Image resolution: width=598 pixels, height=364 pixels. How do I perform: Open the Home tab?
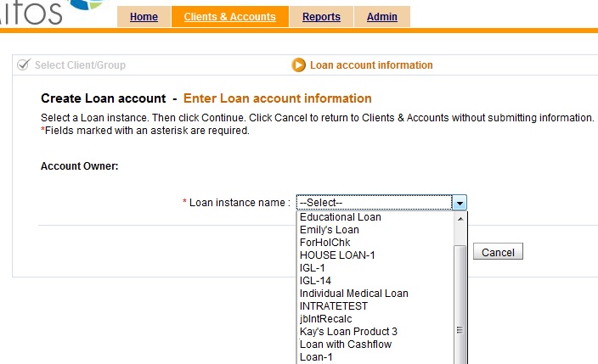coord(144,17)
